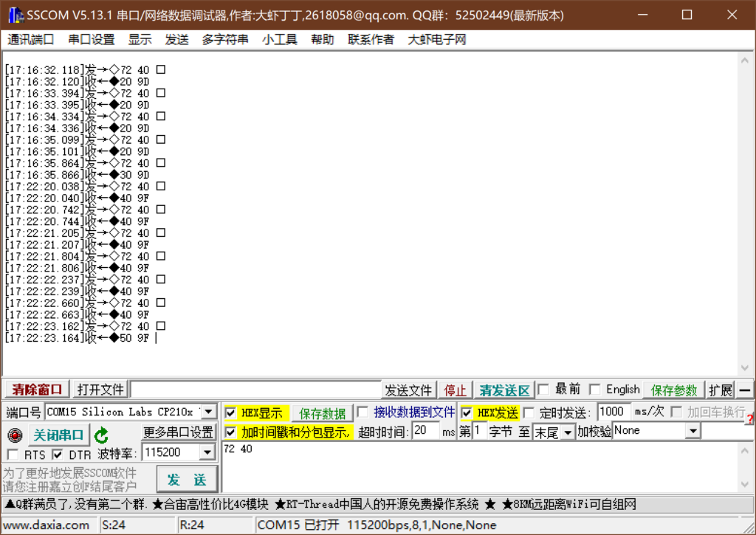Image resolution: width=756 pixels, height=535 pixels.
Task: Enable the 定时发送 checkbox
Action: (x=529, y=413)
